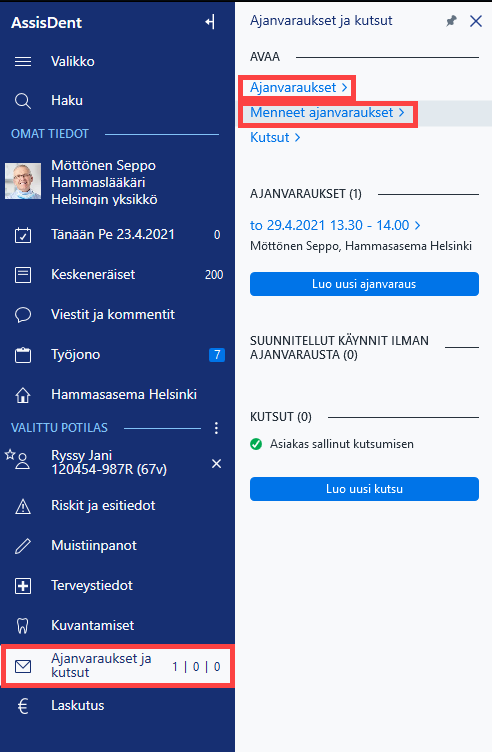Screen dimensions: 492x752
Task: Click the Ajanvaraukset chevron arrow
Action: 344,88
